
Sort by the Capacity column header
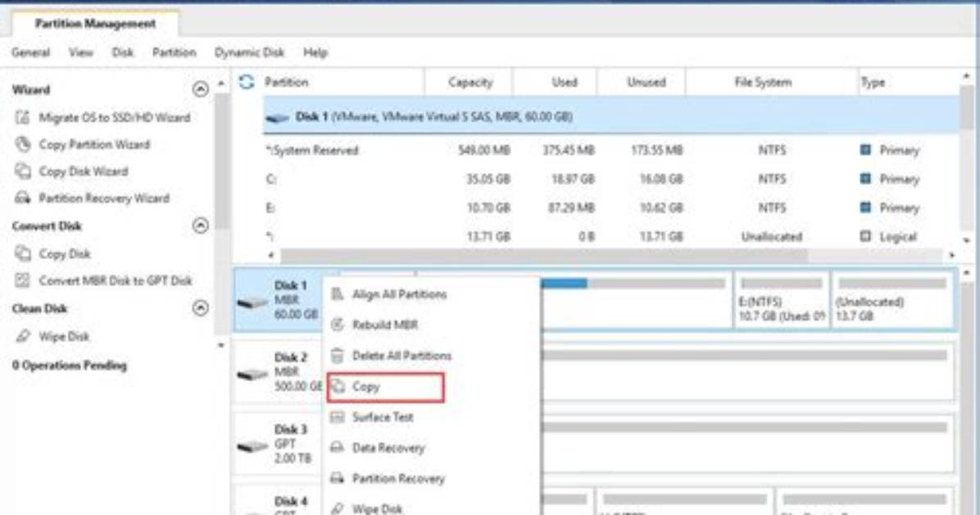470,82
